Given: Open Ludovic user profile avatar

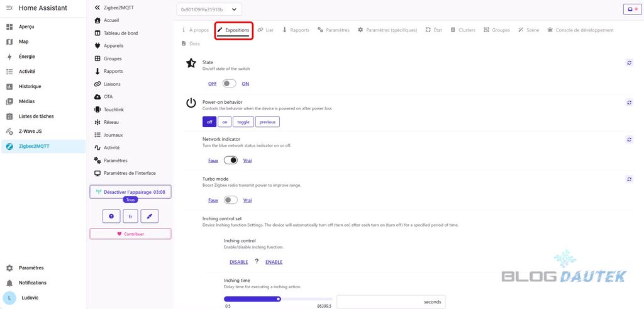Looking at the screenshot, I should click(9, 298).
